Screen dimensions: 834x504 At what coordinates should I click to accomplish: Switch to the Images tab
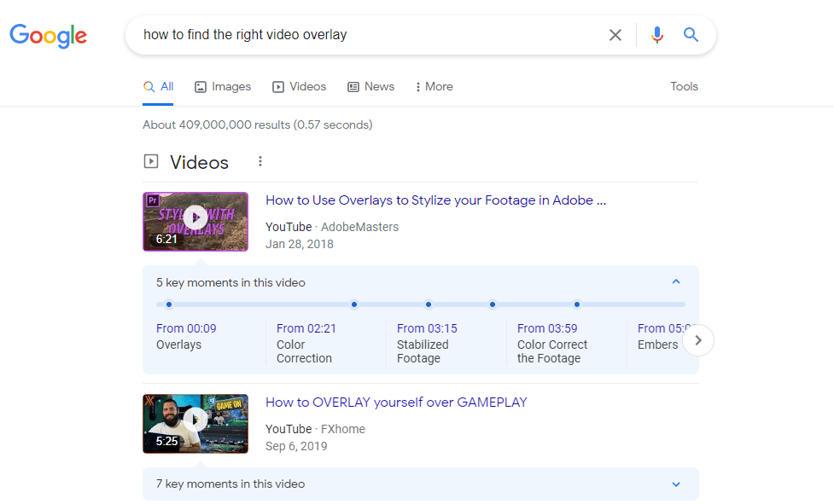223,87
